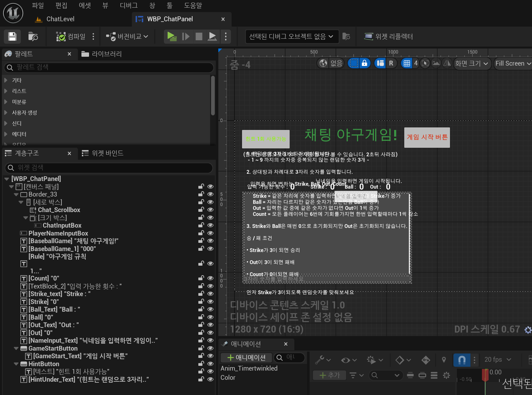Save the widget blueprint with the floppy disk icon

coord(12,36)
